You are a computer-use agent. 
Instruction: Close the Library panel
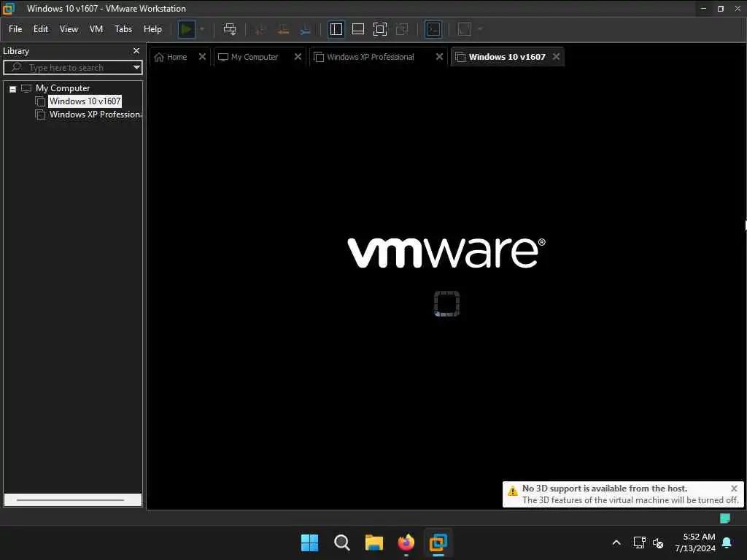point(136,50)
